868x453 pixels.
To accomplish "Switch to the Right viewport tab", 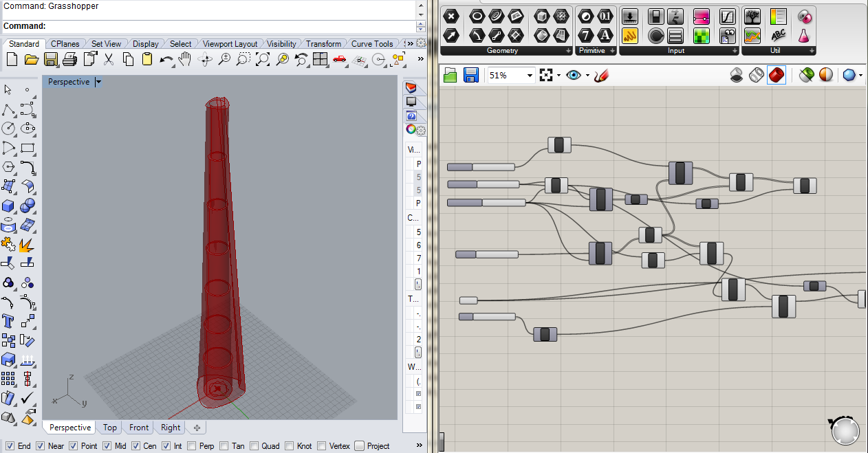I will pyautogui.click(x=171, y=428).
